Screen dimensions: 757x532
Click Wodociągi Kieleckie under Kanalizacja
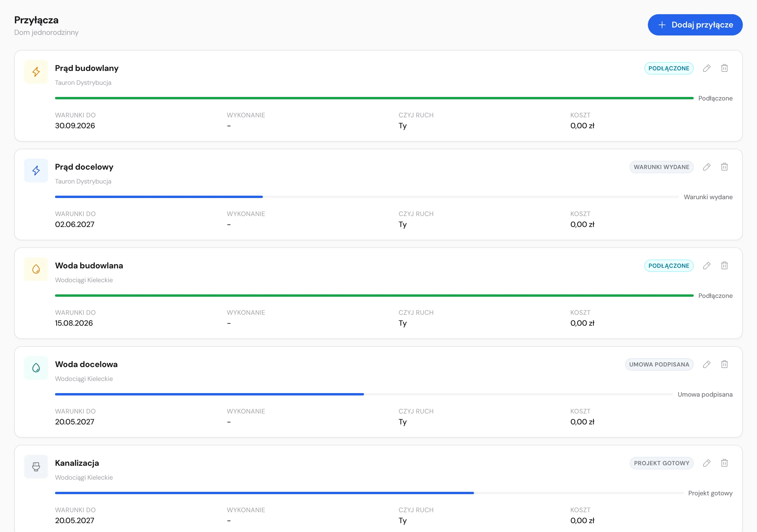pyautogui.click(x=84, y=478)
